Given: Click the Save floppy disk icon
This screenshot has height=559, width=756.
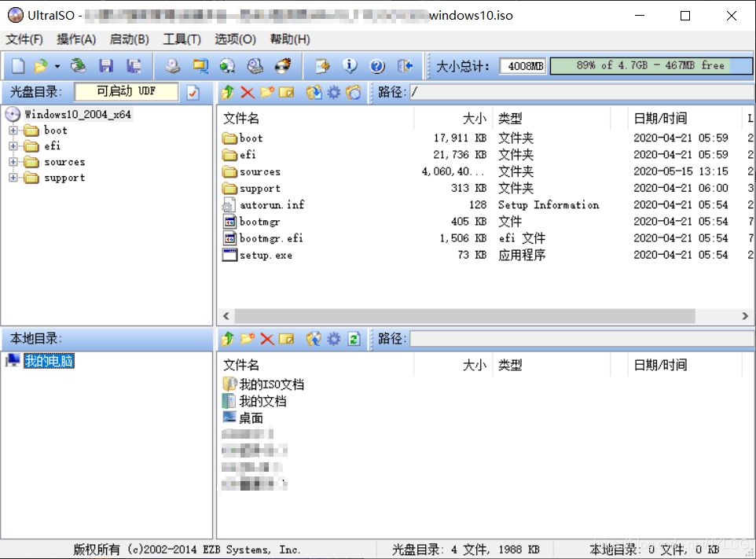Looking at the screenshot, I should 106,65.
